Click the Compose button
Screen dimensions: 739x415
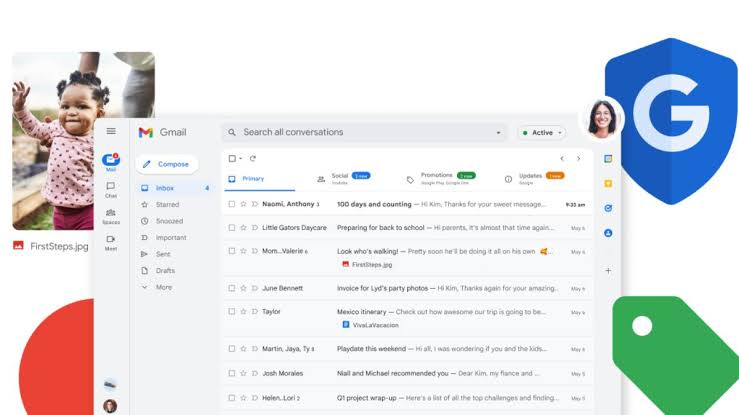[x=165, y=164]
